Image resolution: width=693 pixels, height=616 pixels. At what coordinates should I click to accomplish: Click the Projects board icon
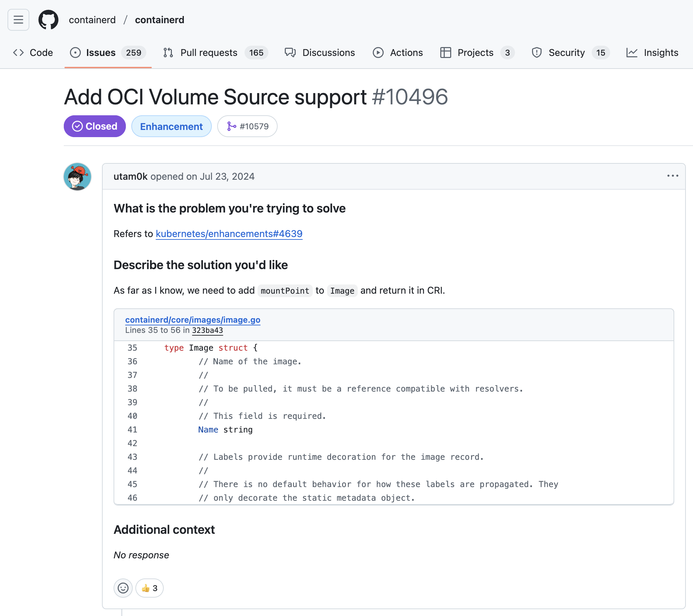tap(445, 53)
